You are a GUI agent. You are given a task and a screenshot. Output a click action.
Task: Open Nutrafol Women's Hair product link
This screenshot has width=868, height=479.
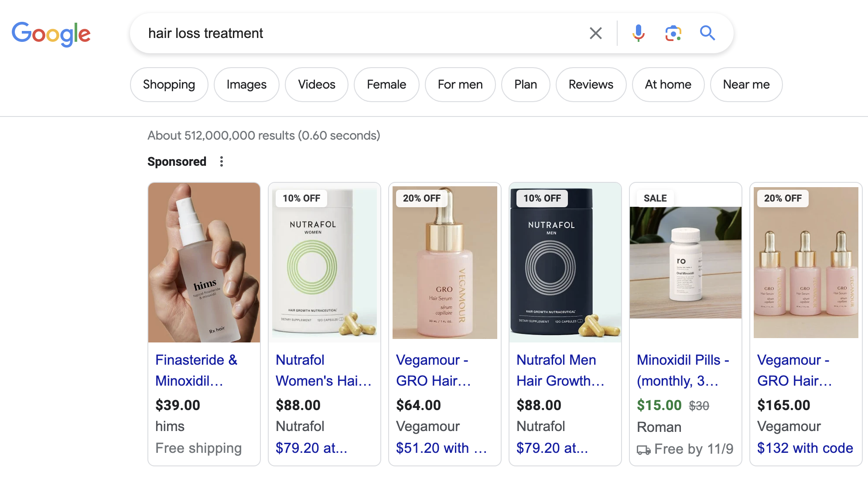(324, 370)
